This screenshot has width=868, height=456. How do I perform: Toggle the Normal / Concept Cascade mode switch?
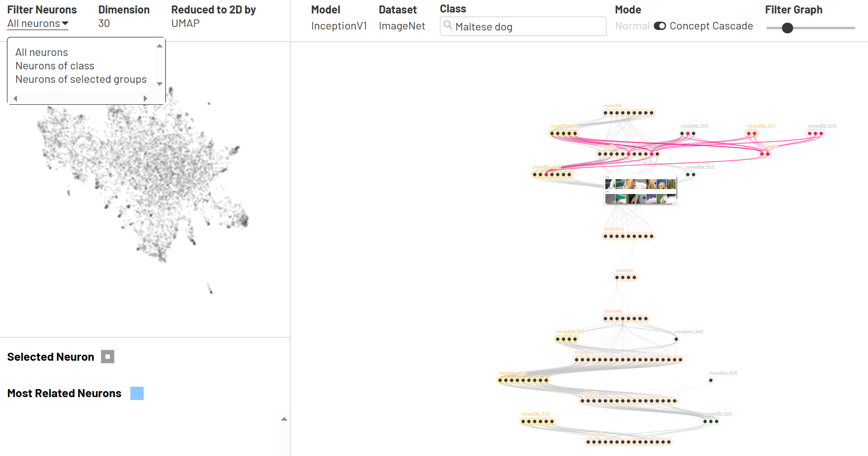660,26
